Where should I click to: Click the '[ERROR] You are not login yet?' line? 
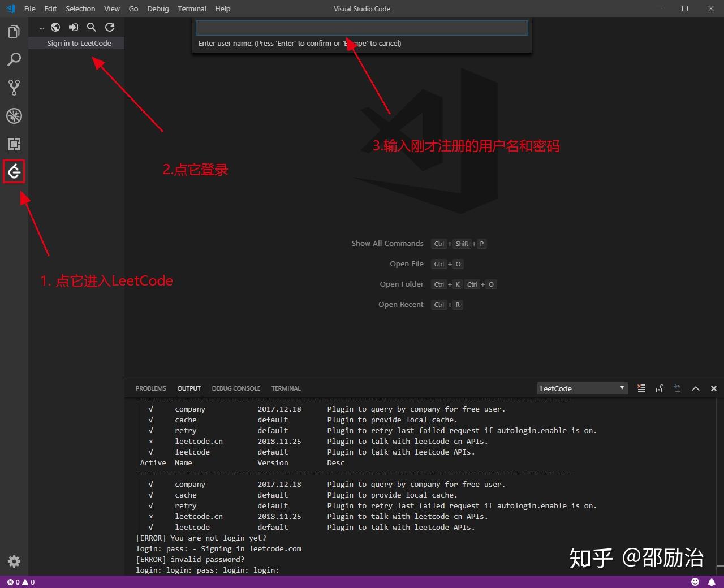201,538
